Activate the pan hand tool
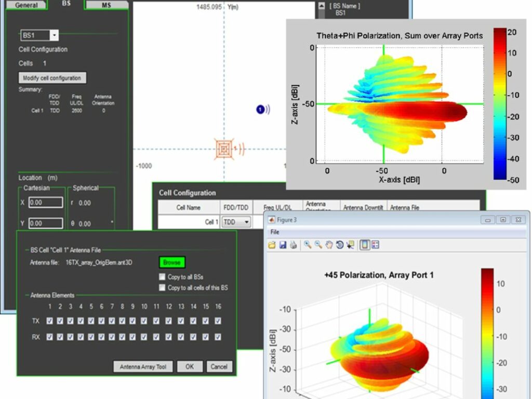Image resolution: width=532 pixels, height=399 pixels. pos(329,245)
